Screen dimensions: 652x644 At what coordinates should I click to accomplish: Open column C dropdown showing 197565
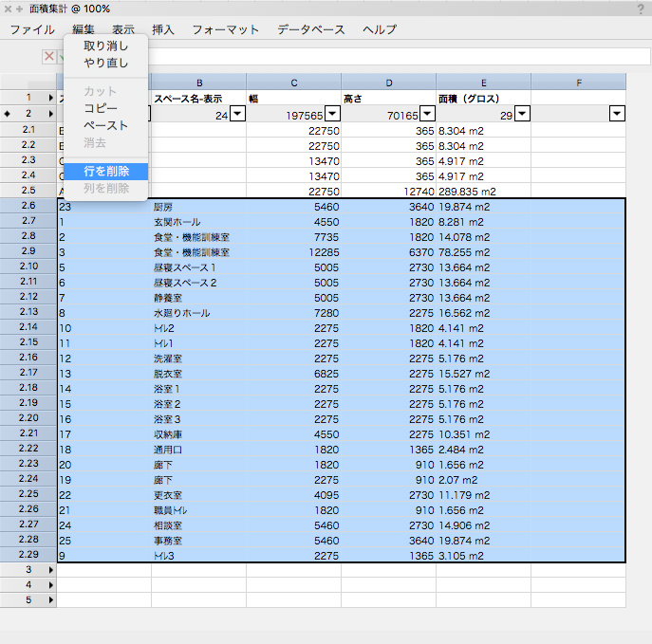click(332, 114)
